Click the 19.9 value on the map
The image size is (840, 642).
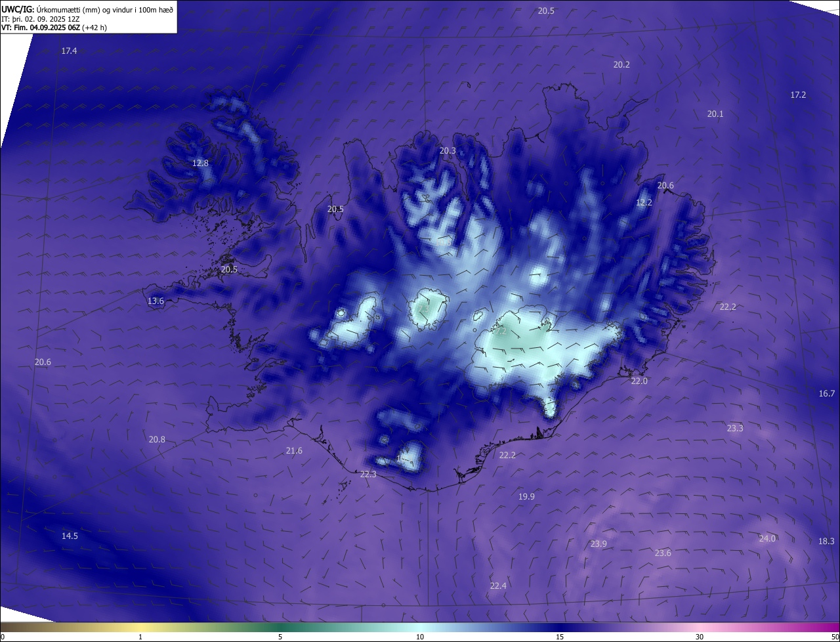[526, 496]
